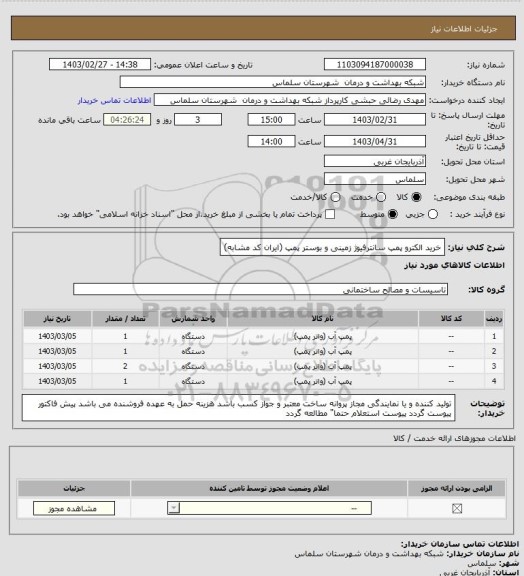This screenshot has height=576, width=524.
Task: Select row 1 item name پمپ آب
Action: (x=323, y=336)
